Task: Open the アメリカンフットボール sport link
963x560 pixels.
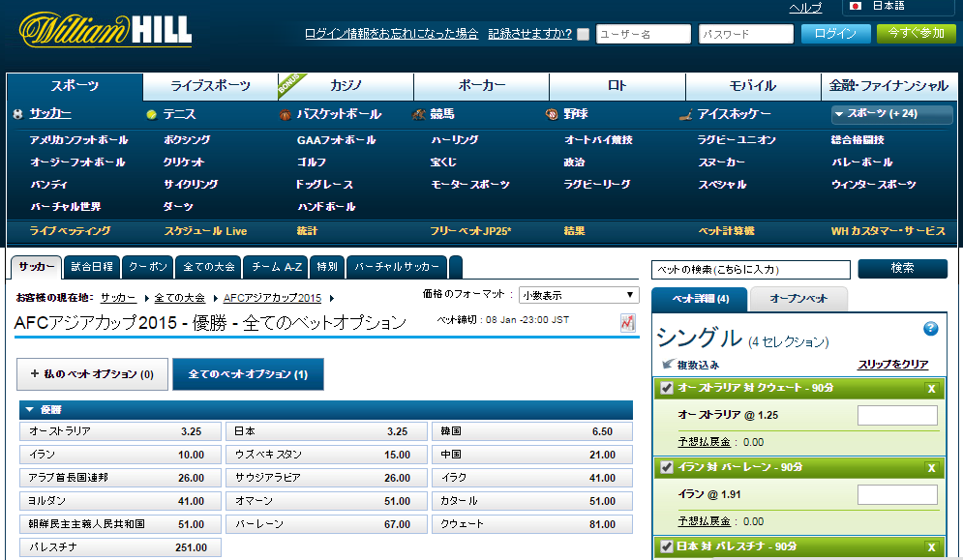Action: pos(79,140)
